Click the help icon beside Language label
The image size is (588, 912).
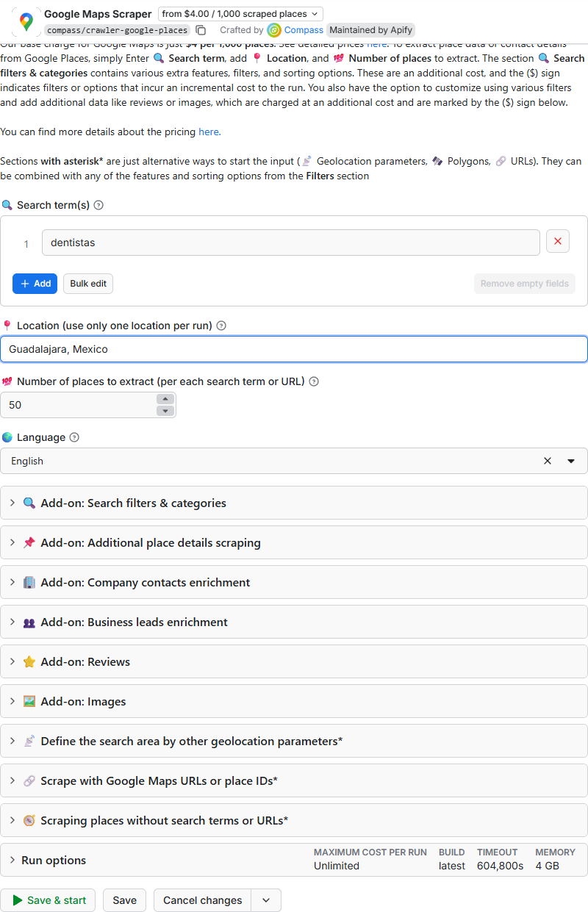(74, 437)
